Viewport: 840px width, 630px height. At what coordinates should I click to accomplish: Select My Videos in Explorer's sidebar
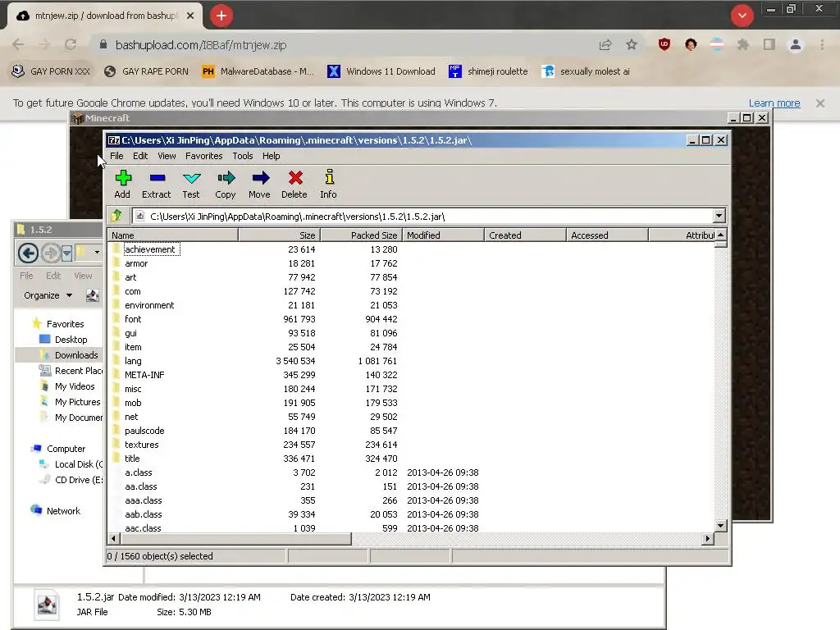(x=75, y=386)
